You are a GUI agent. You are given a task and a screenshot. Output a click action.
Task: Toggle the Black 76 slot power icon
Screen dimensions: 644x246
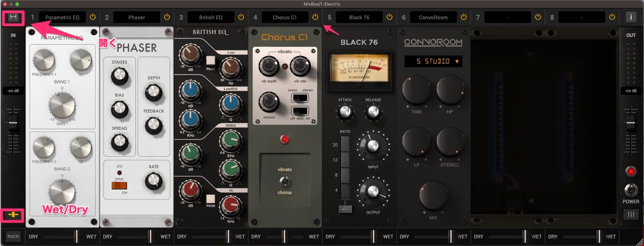point(389,18)
